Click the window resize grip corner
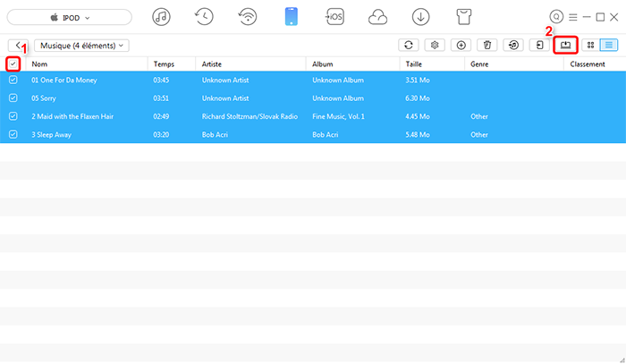This screenshot has width=626, height=364. [622, 360]
